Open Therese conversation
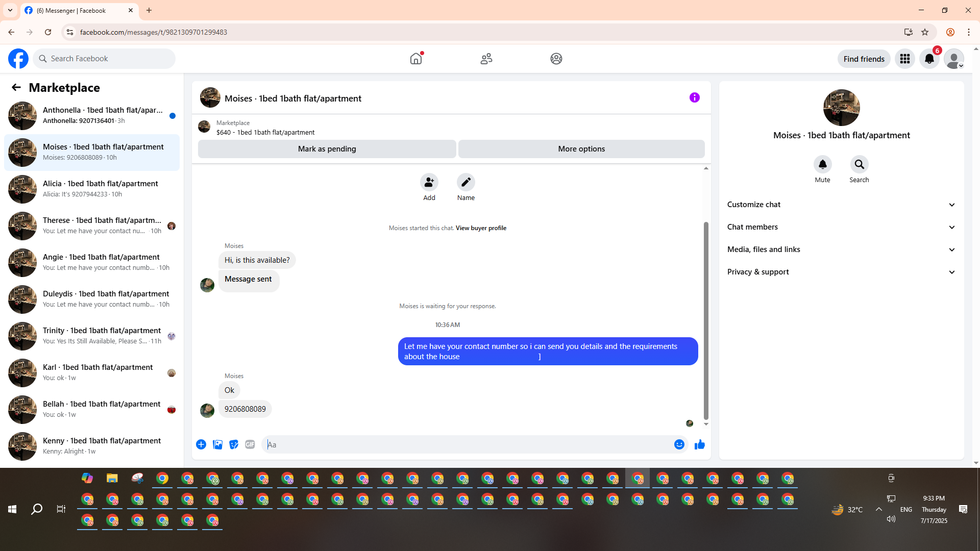Viewport: 980px width, 551px height. [92, 226]
